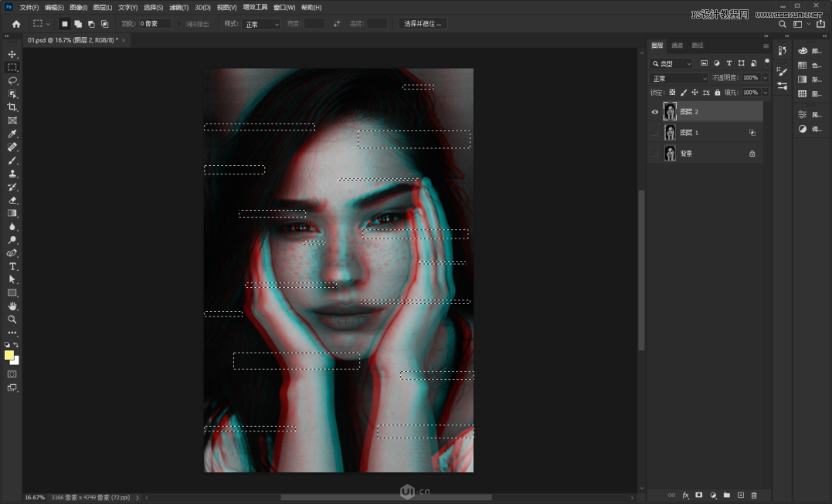Switch to the 通道 channels tab

tap(677, 46)
